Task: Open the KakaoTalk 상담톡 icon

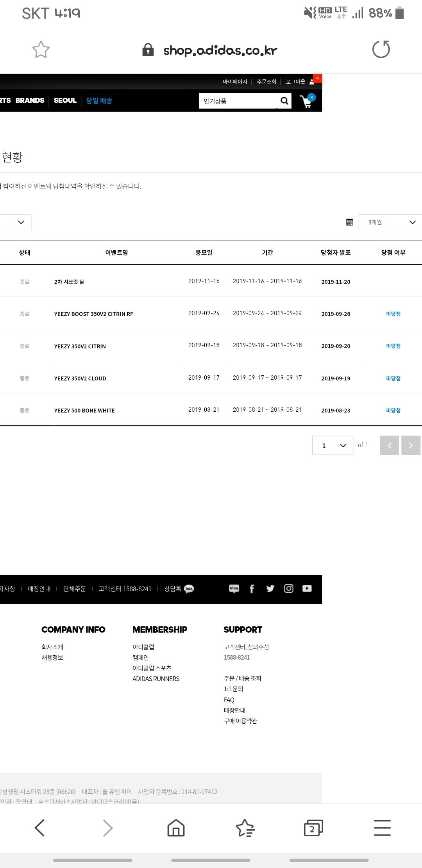Action: click(x=189, y=589)
